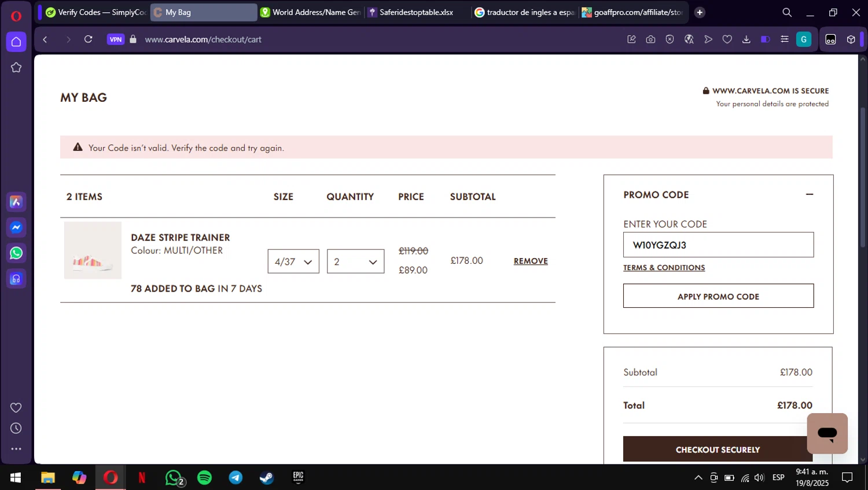Open WhatsApp in Opera sidebar
This screenshot has width=868, height=490.
click(16, 253)
